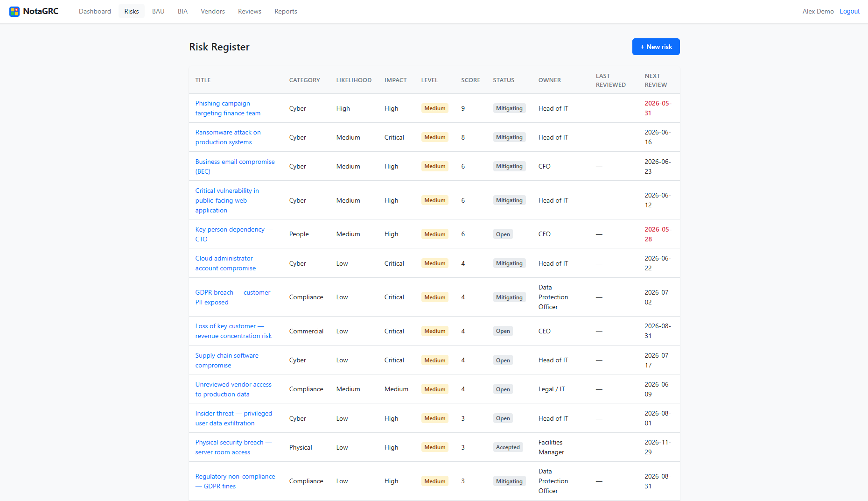Click the Medium level badge in Insider threat row
Image resolution: width=868 pixels, height=501 pixels.
(434, 418)
